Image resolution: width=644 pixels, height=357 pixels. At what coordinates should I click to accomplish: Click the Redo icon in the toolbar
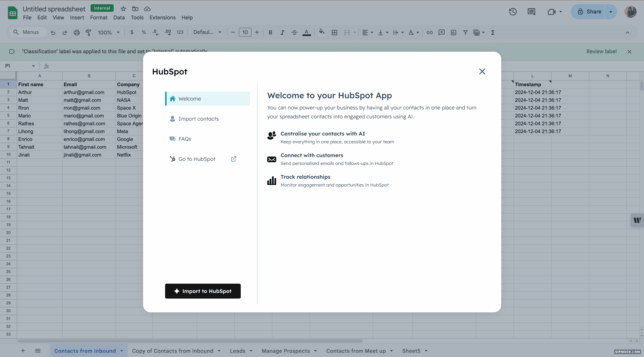(65, 32)
